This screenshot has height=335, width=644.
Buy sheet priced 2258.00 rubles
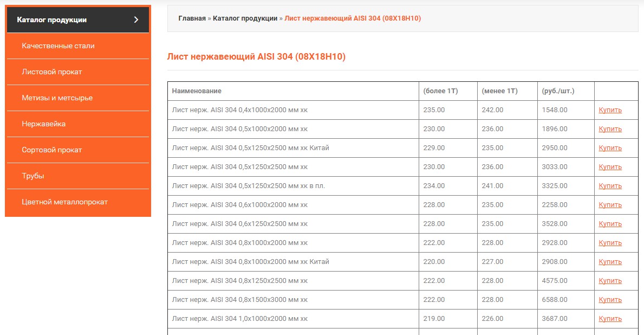(x=610, y=205)
